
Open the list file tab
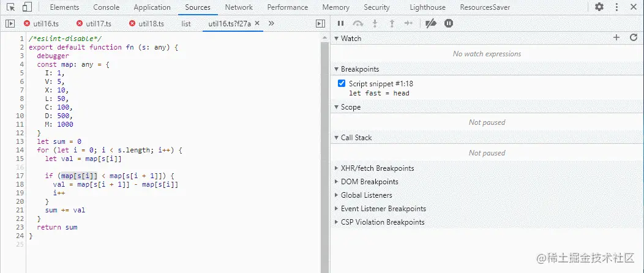tap(186, 24)
